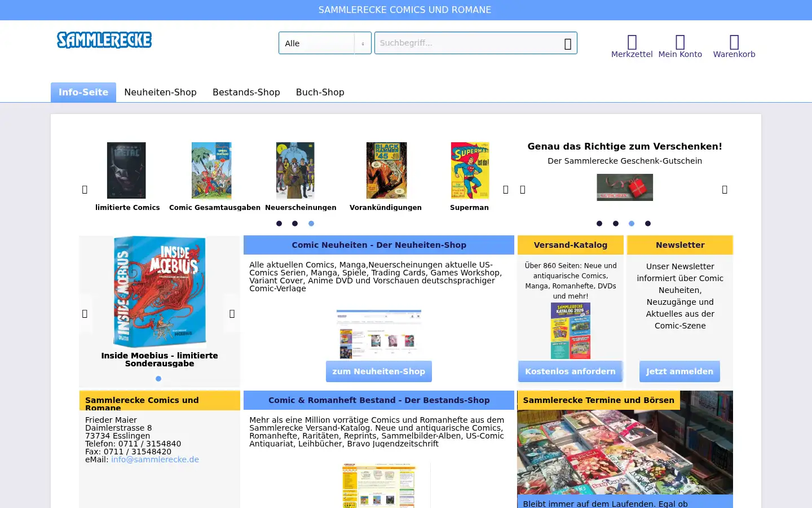Show previous slide of Gutschein banner

(x=522, y=190)
